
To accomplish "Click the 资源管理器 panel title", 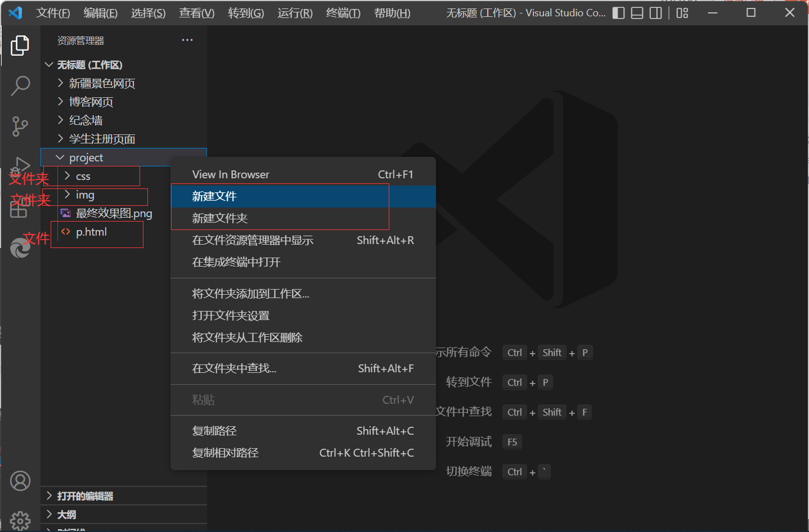I will (80, 40).
